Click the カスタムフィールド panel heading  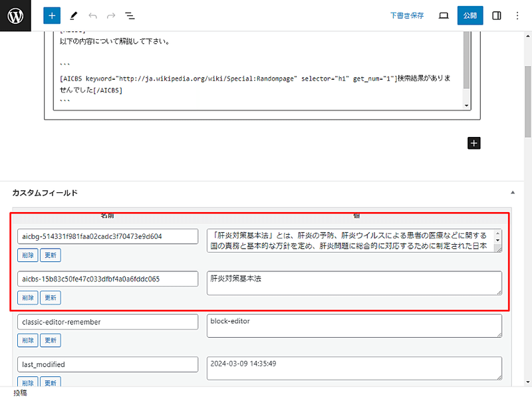[x=45, y=193]
